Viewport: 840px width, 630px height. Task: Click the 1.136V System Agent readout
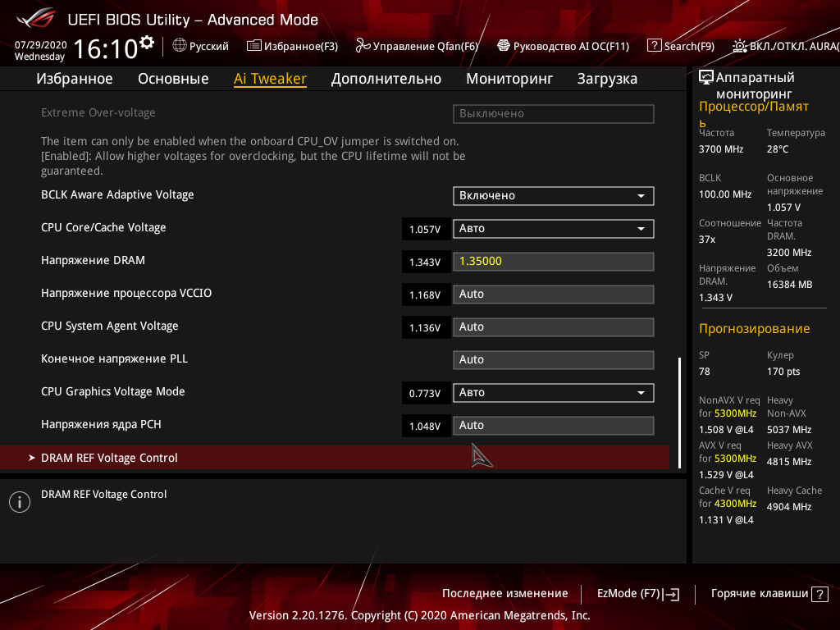tap(426, 327)
